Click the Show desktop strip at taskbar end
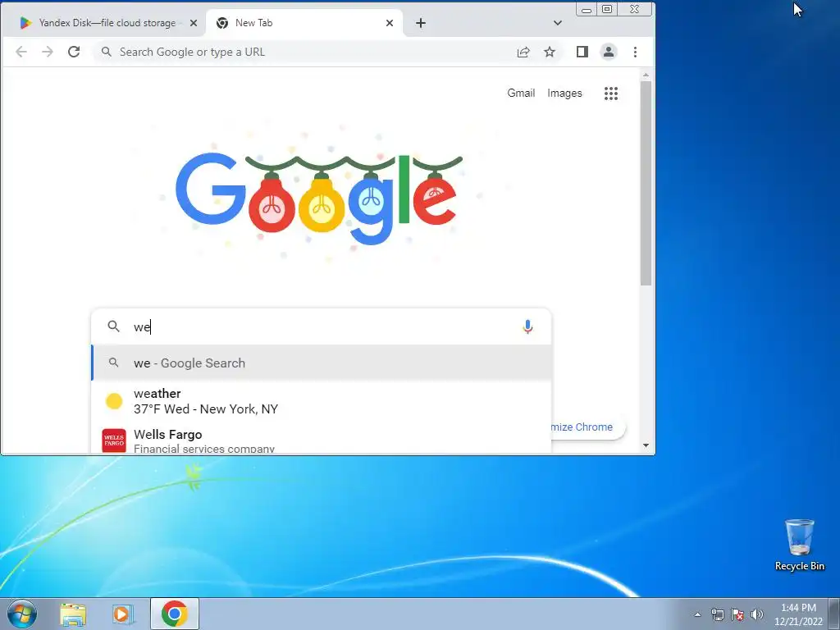Screen dimensions: 840x630 tap(834, 614)
